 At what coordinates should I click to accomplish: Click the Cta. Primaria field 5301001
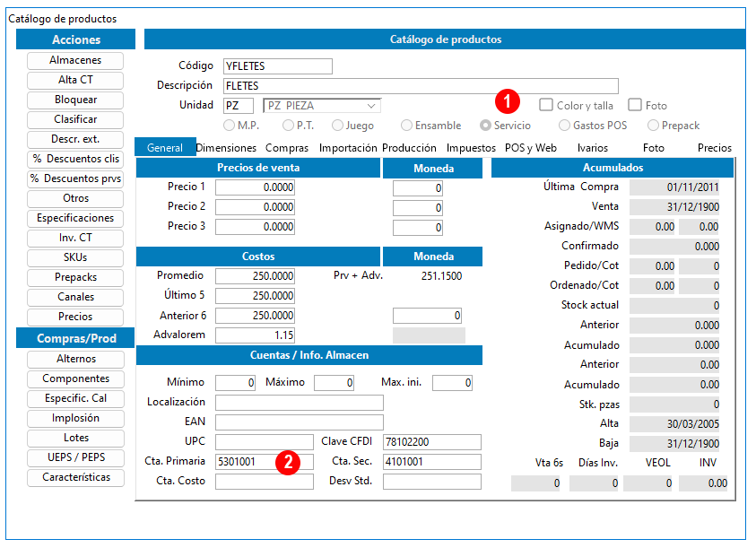point(265,462)
